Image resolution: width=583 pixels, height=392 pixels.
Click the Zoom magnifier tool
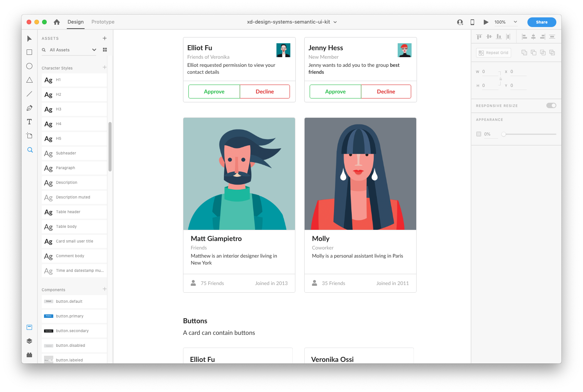point(30,150)
